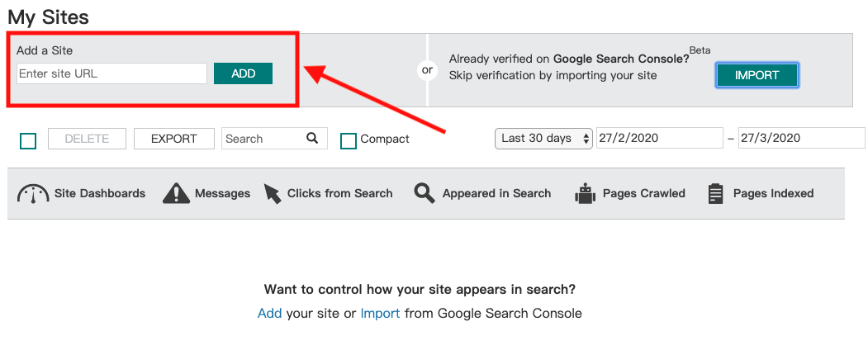
Task: Click the Site Dashboards gauge icon
Action: pos(33,194)
